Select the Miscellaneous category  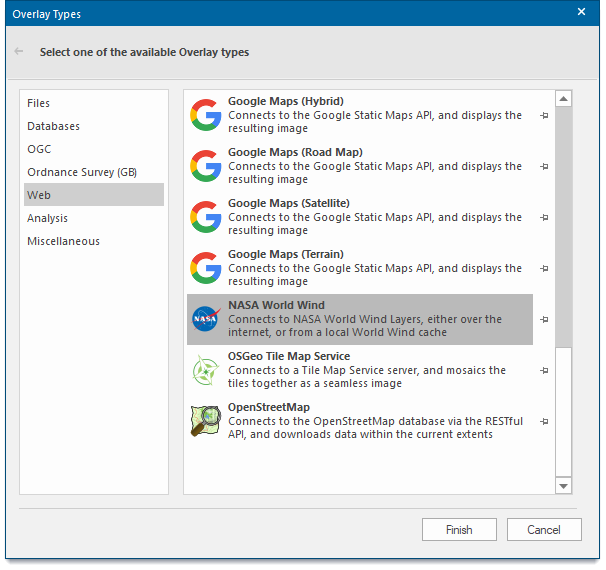94,241
